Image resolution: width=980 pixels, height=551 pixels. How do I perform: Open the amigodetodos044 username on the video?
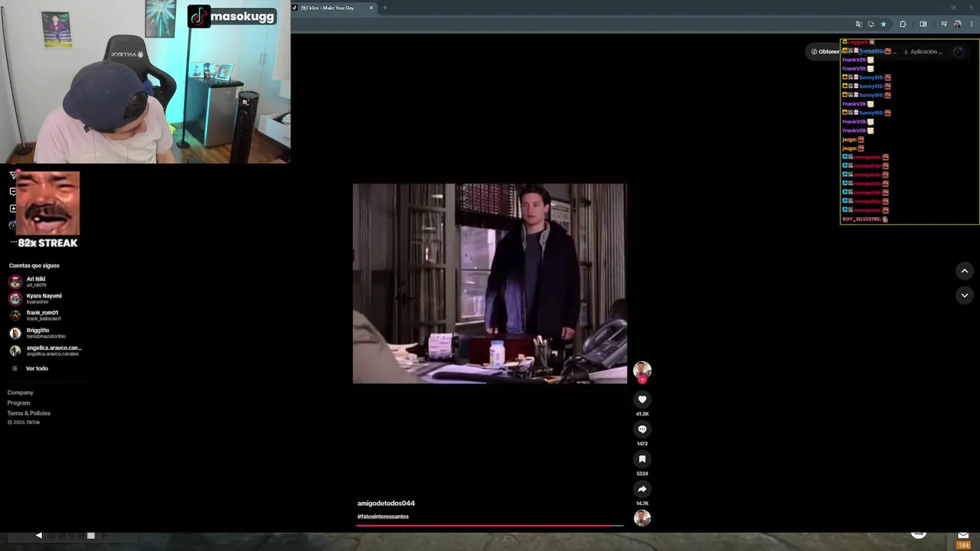click(x=386, y=503)
